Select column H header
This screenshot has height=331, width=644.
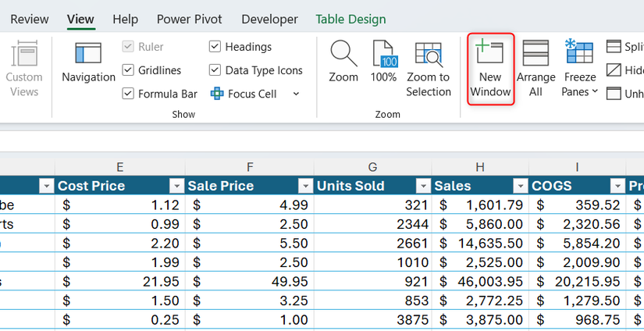point(480,167)
